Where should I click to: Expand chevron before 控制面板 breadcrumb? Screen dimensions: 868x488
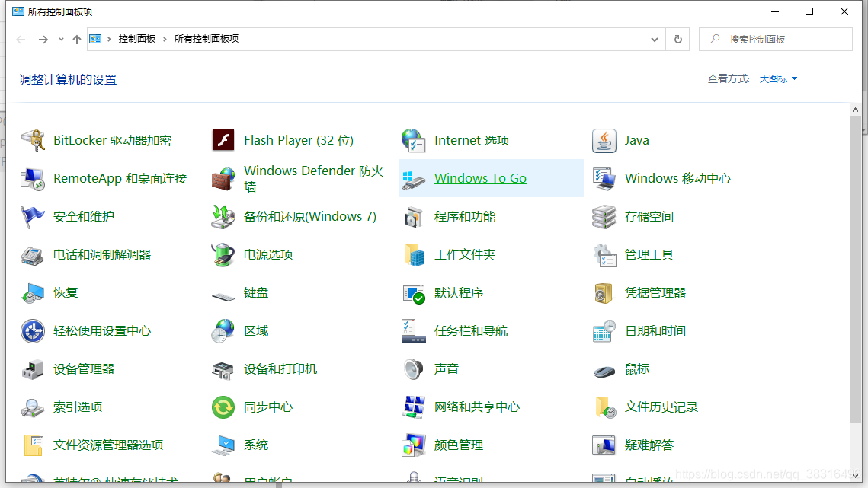[x=109, y=39]
